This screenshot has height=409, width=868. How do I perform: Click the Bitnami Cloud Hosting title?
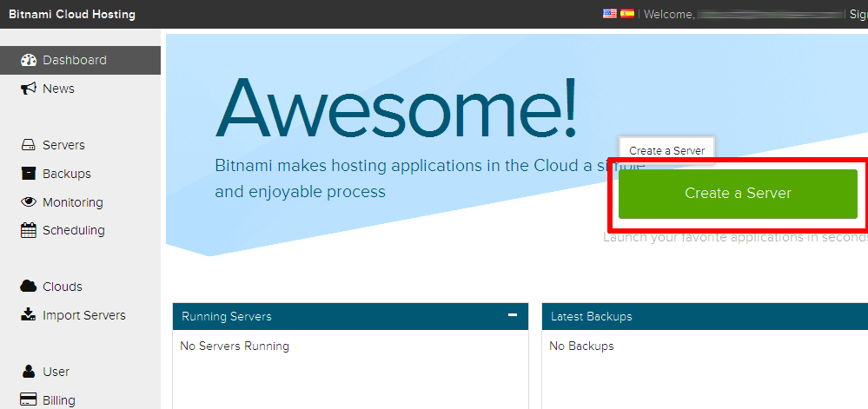72,15
